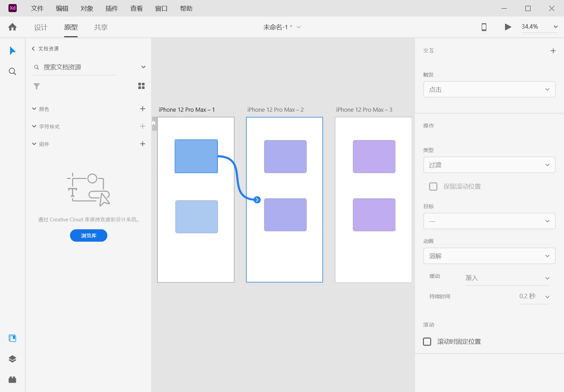
Task: Open the 插件 menu
Action: pos(112,8)
